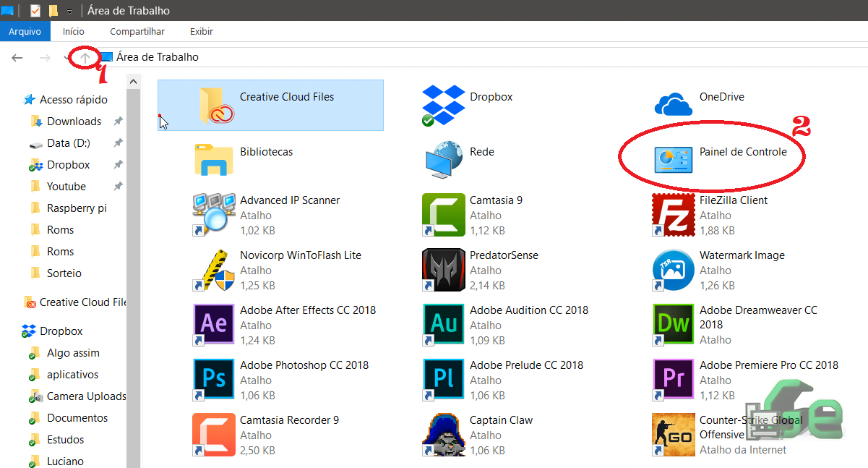This screenshot has width=868, height=468.
Task: Select the FileZilla Client shortcut icon
Action: 674,215
